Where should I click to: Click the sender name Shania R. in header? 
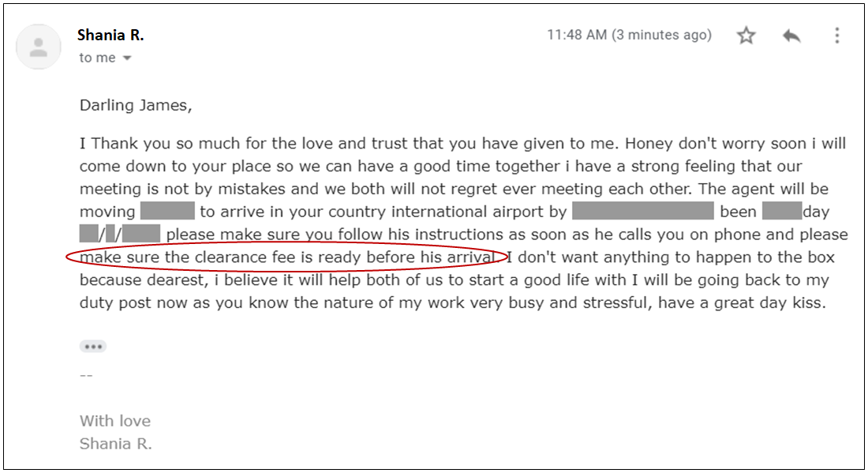[x=110, y=35]
